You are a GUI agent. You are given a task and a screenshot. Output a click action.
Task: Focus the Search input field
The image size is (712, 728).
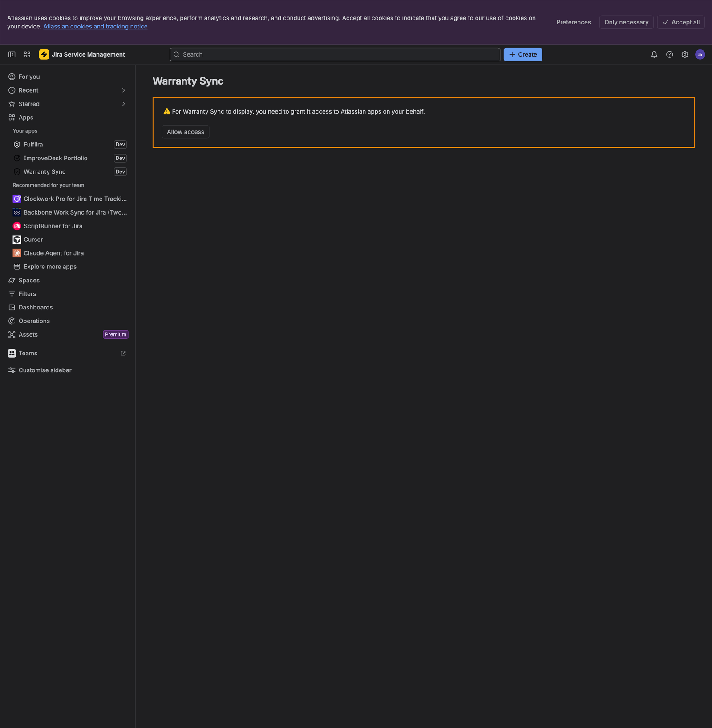coord(335,54)
